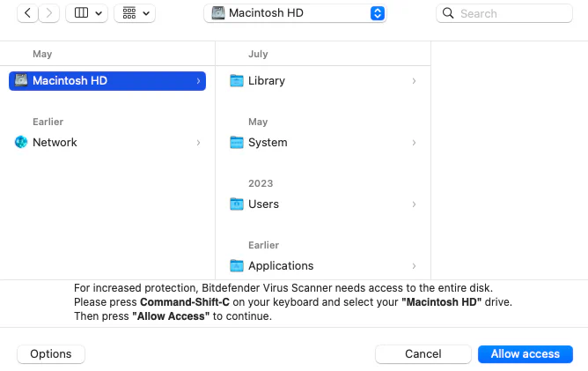Click the System folder icon
Viewport: 588px width, 371px height.
point(236,142)
